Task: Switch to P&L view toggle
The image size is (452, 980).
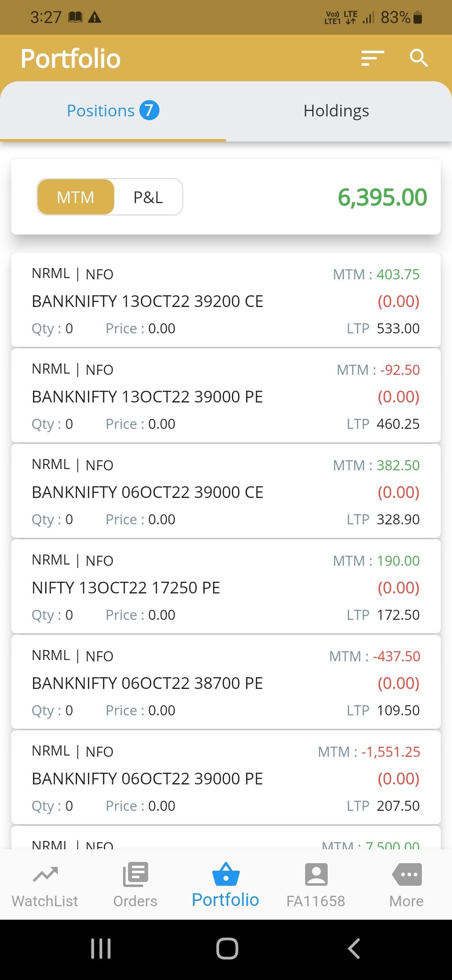Action: (148, 197)
